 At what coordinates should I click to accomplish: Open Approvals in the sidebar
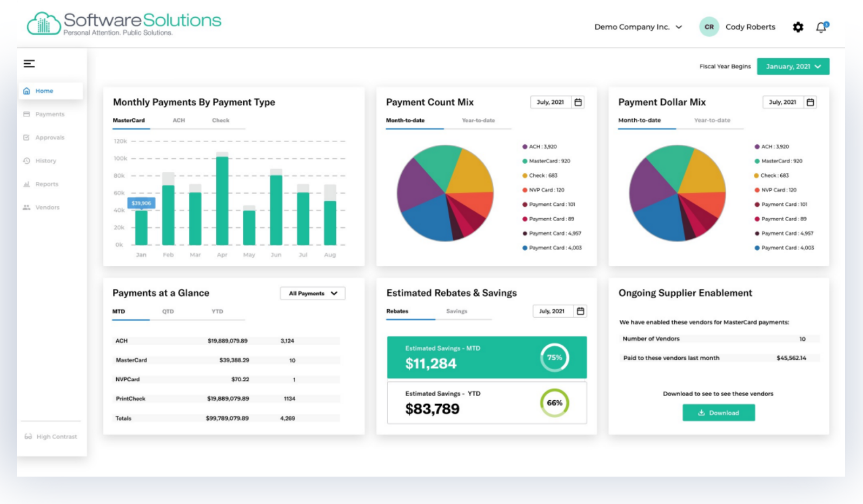pyautogui.click(x=50, y=137)
